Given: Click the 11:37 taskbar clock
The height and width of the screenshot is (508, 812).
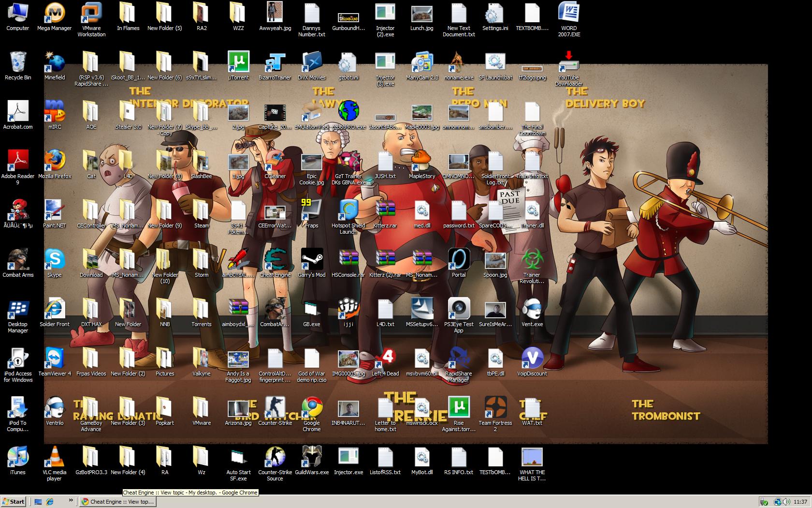Looking at the screenshot, I should pyautogui.click(x=800, y=502).
